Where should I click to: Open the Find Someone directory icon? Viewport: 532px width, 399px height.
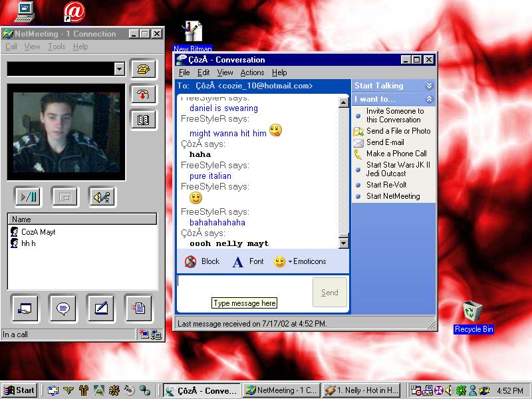[x=143, y=120]
